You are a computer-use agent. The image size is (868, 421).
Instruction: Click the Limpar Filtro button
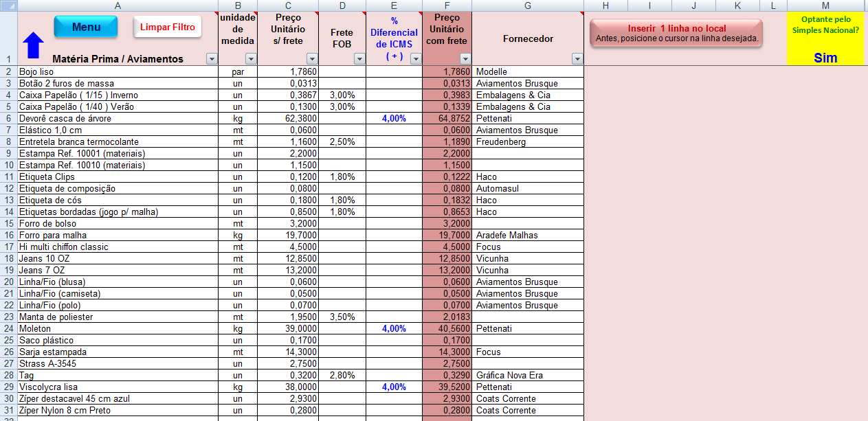(167, 27)
